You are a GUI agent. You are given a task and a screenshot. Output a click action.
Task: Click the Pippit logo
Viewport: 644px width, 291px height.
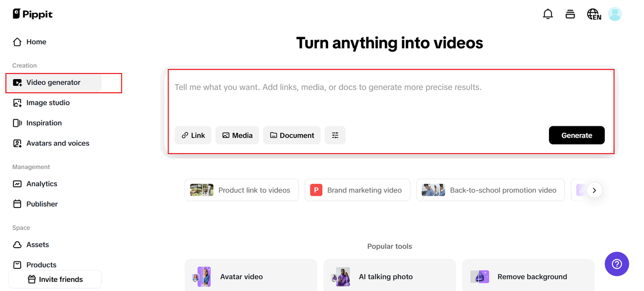33,14
